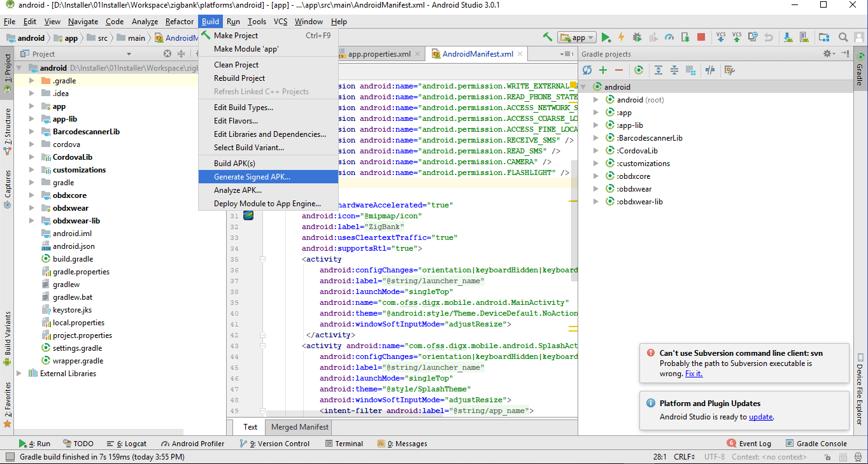Click Scroll from Source target icon in Project panel

coord(167,54)
